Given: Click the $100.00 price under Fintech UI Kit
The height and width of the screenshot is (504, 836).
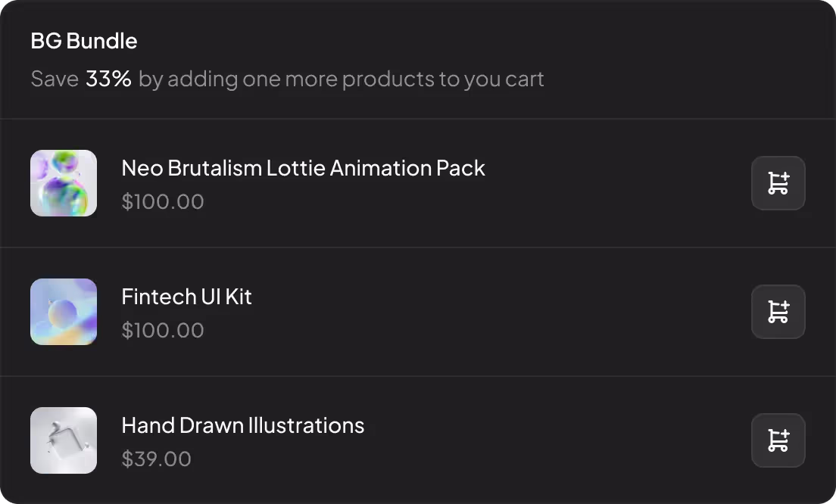Looking at the screenshot, I should pyautogui.click(x=163, y=331).
